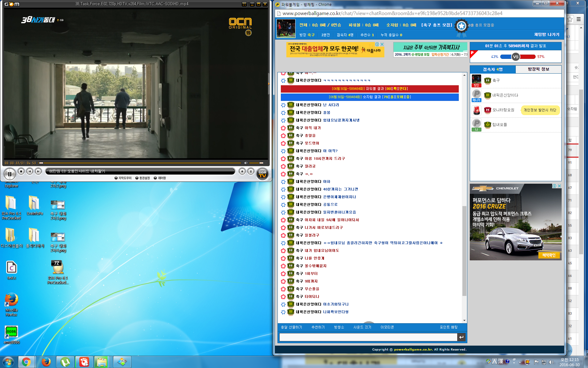Click the eject/open file button in GOM Player
The height and width of the screenshot is (368, 588).
point(242,171)
